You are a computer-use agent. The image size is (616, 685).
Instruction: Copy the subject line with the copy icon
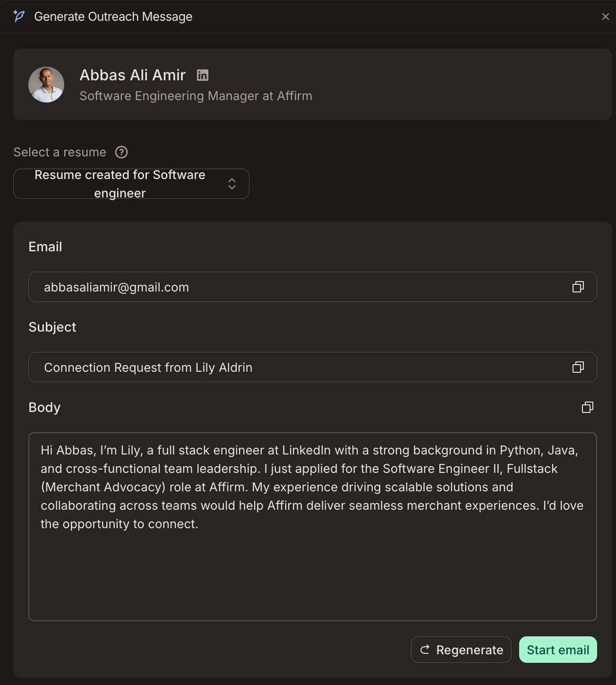click(578, 367)
